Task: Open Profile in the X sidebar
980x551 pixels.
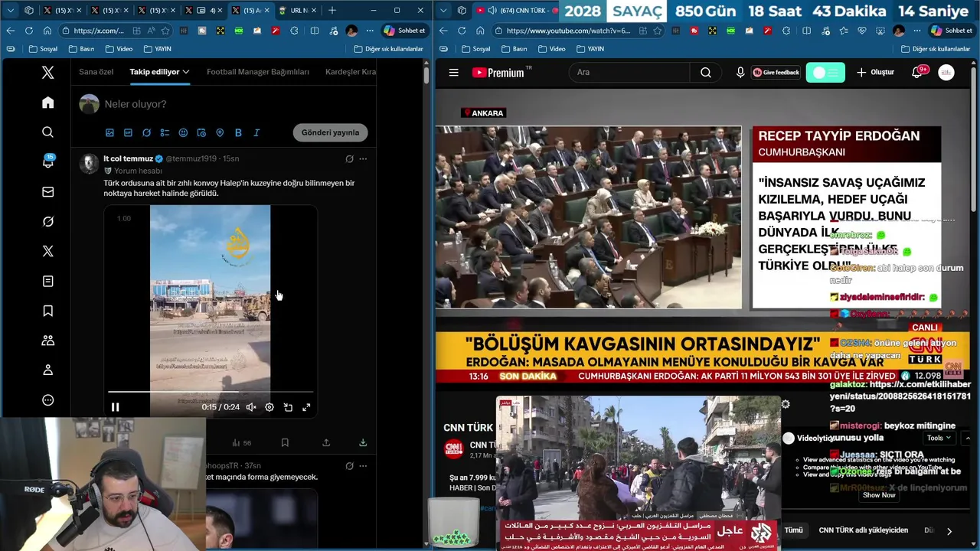Action: click(x=47, y=370)
